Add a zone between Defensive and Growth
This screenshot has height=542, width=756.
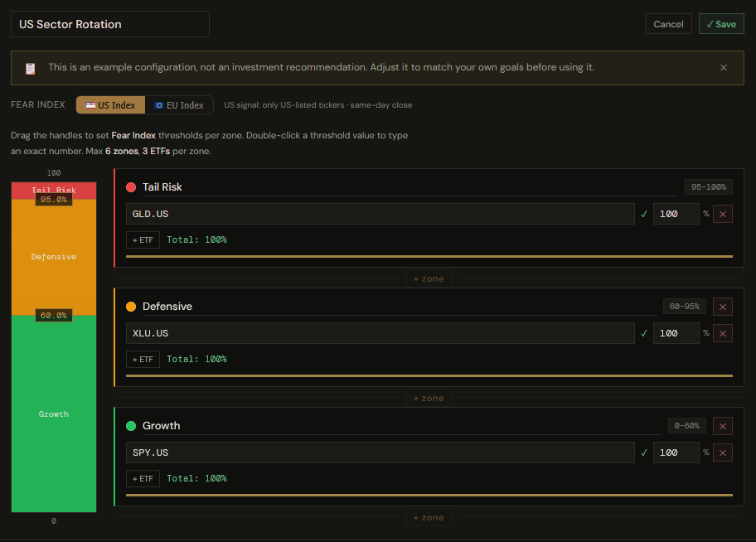(x=429, y=399)
